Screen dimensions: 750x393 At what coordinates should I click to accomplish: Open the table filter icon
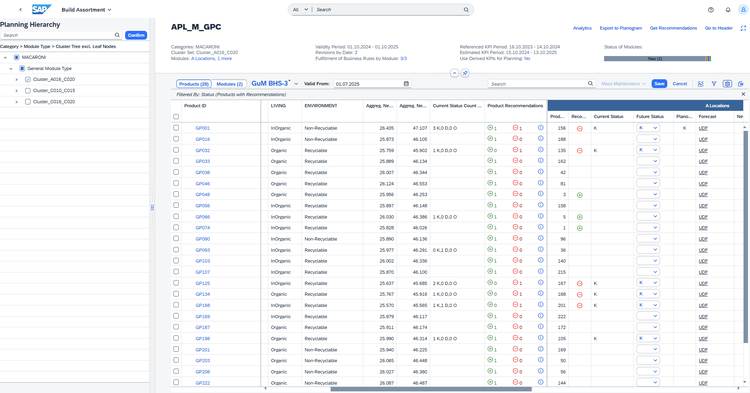[714, 84]
